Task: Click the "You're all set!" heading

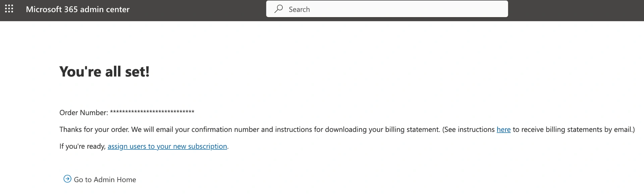Action: coord(104,71)
